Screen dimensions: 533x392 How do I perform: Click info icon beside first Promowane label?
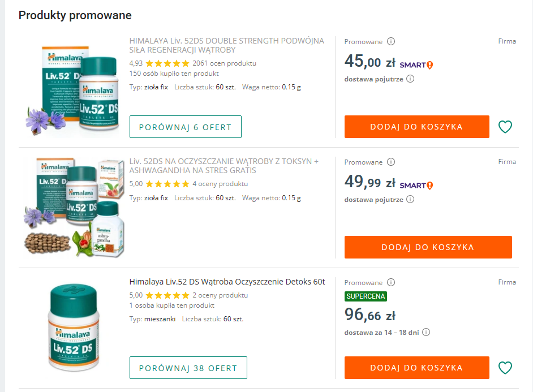pyautogui.click(x=391, y=41)
